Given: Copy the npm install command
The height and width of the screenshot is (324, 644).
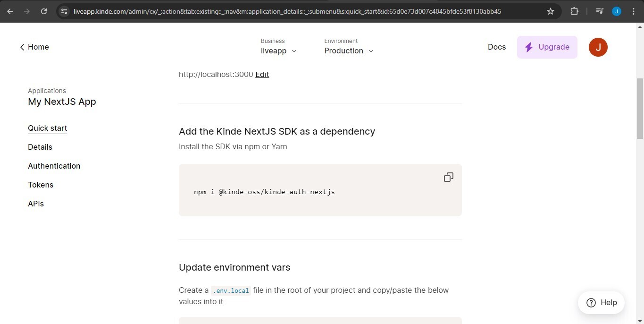Looking at the screenshot, I should [x=448, y=177].
